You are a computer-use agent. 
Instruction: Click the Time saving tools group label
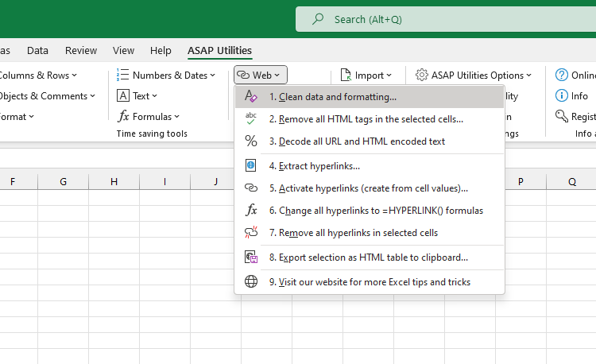[152, 134]
